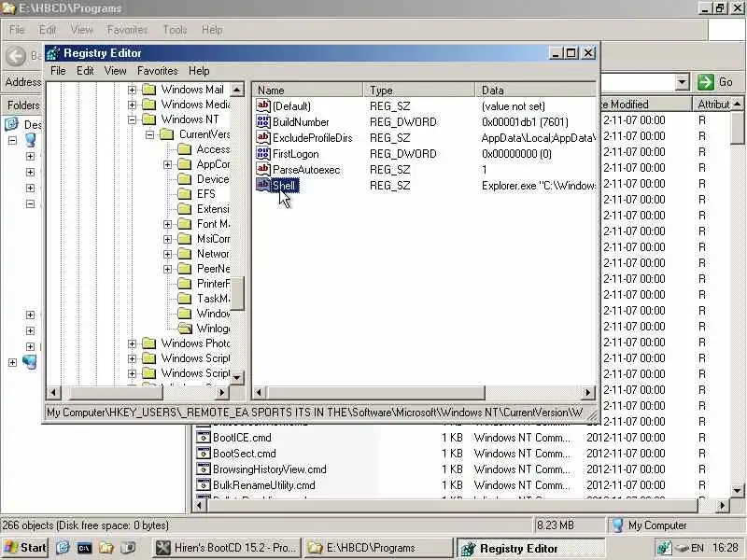Click the registry tree vertical scrollbar thumb
This screenshot has height=560, width=747.
(237, 293)
